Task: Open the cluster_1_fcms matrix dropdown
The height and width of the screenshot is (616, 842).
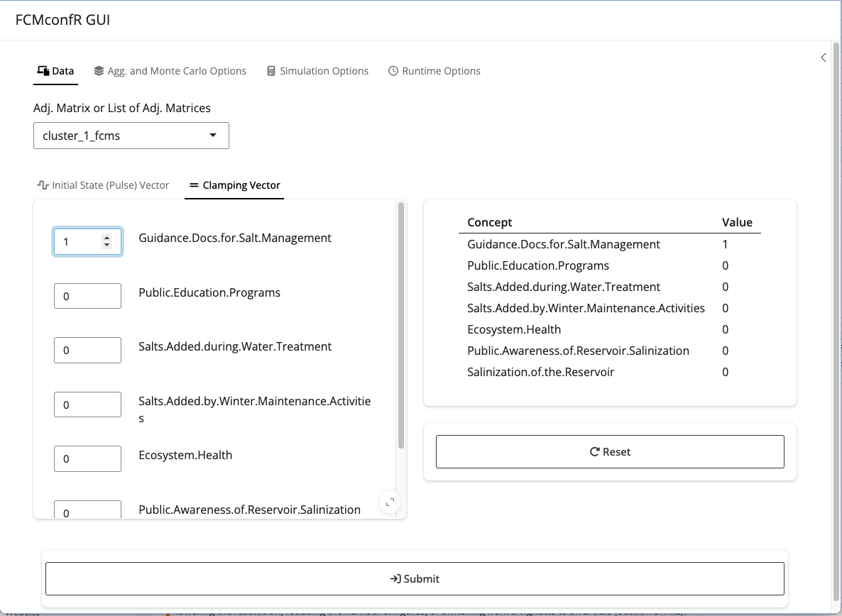Action: [x=131, y=136]
